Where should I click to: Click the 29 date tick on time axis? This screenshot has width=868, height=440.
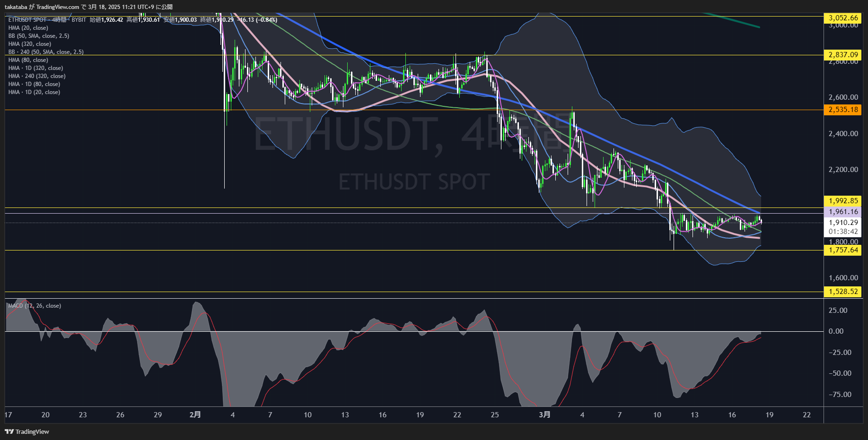[x=158, y=415]
